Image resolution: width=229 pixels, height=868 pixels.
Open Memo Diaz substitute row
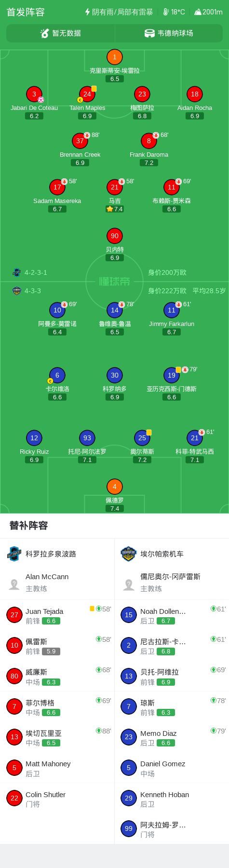click(x=172, y=737)
